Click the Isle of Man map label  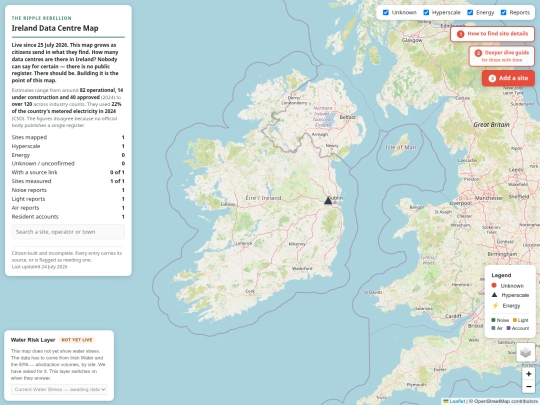[x=401, y=147]
